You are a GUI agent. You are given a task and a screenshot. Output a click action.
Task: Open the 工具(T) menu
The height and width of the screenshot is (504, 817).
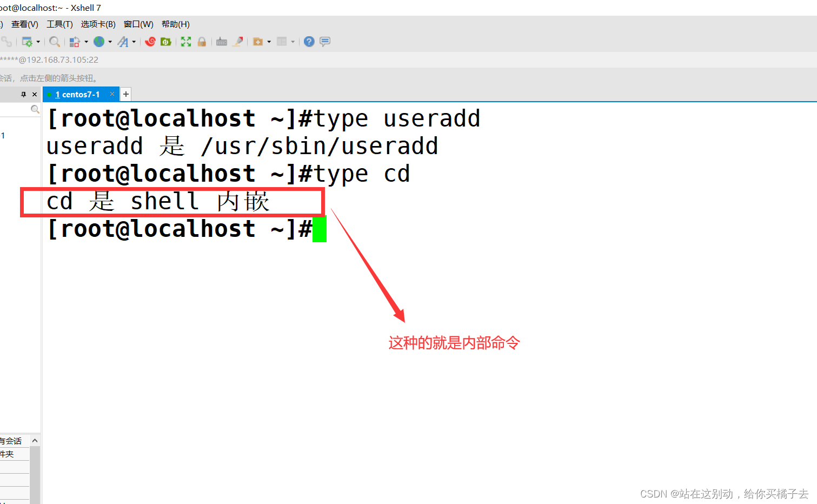coord(59,24)
